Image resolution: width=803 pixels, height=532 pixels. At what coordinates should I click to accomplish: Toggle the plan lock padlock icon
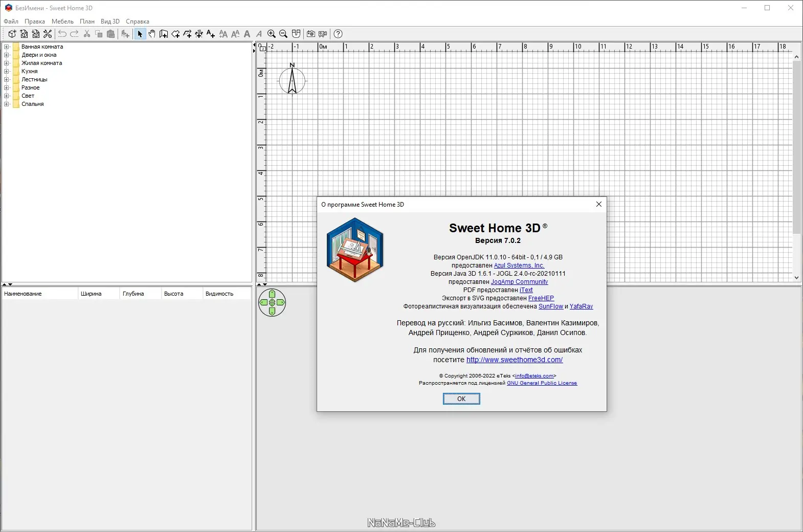click(x=262, y=47)
